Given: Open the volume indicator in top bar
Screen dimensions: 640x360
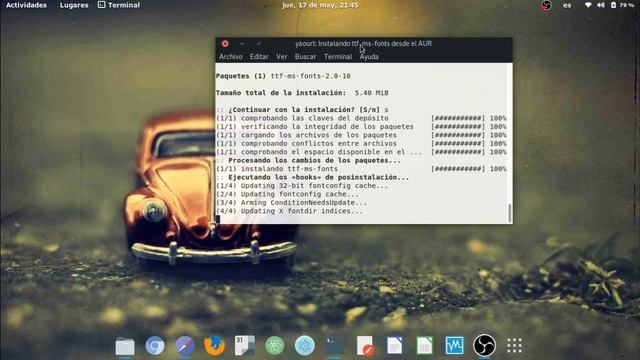Looking at the screenshot, I should pyautogui.click(x=601, y=5).
